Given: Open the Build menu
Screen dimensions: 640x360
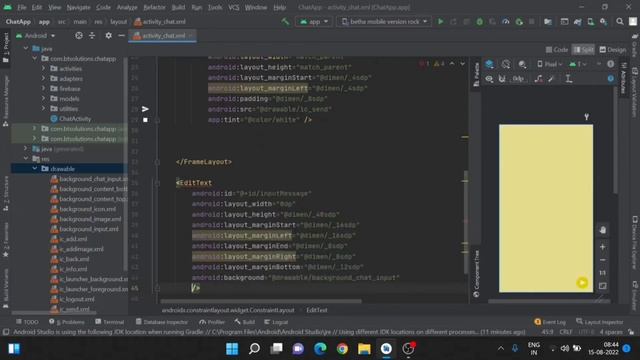Looking at the screenshot, I should click(178, 7).
